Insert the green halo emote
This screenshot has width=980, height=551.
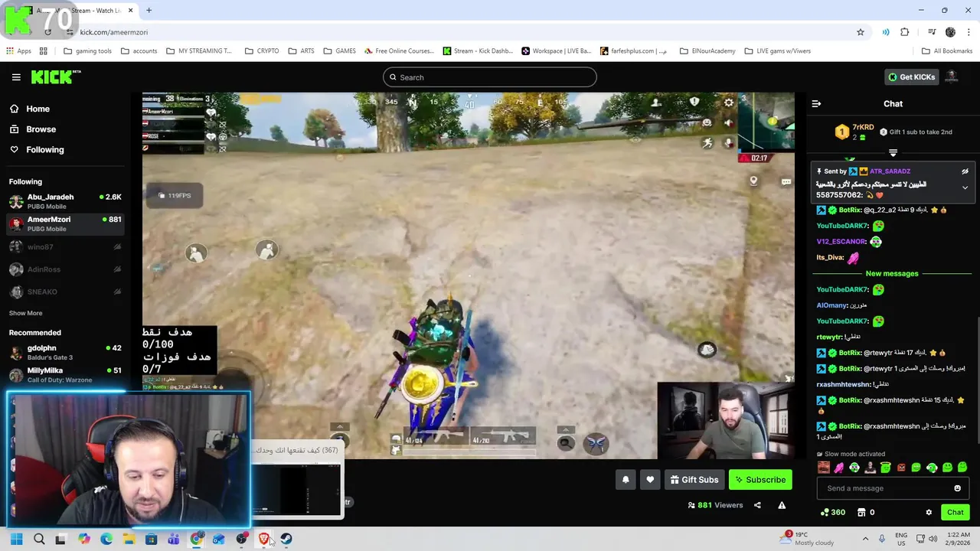[x=885, y=468]
